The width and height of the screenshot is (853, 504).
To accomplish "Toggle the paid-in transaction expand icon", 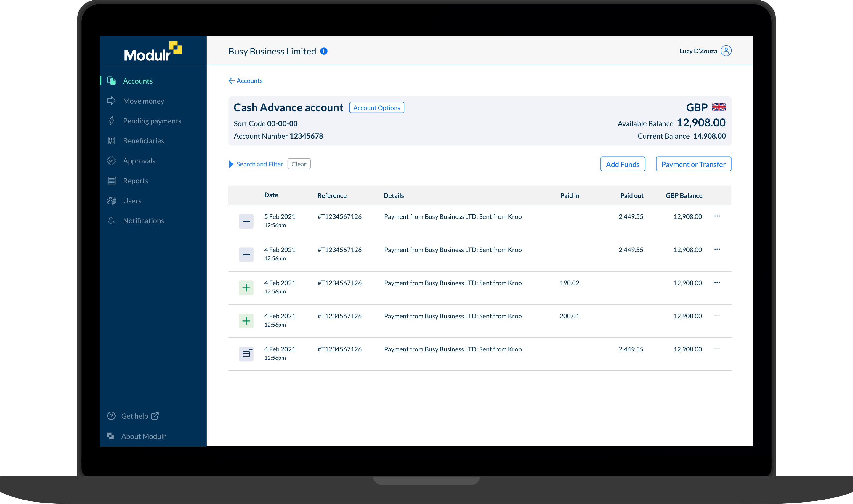I will (246, 288).
